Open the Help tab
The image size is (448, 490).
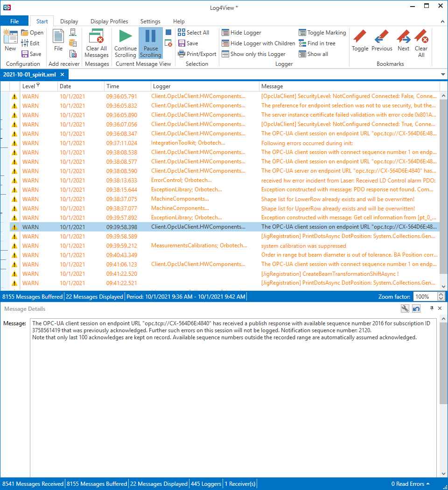(x=179, y=21)
